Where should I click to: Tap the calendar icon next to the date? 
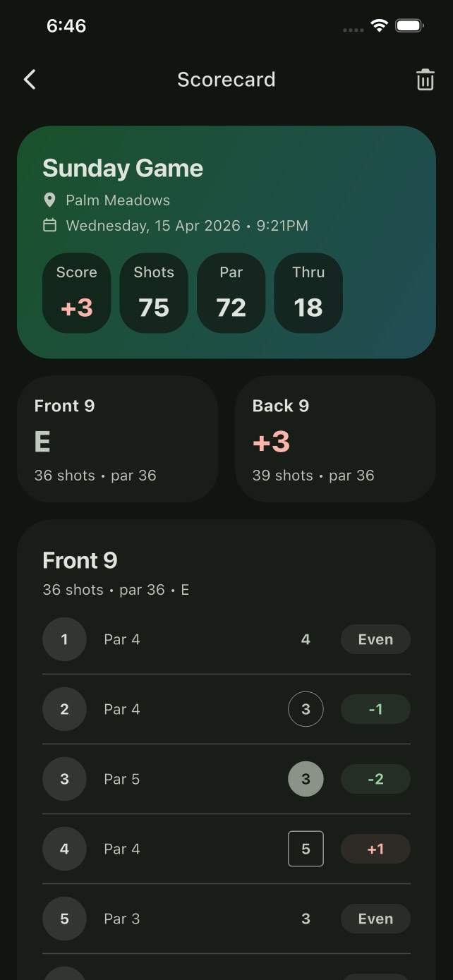click(x=49, y=226)
